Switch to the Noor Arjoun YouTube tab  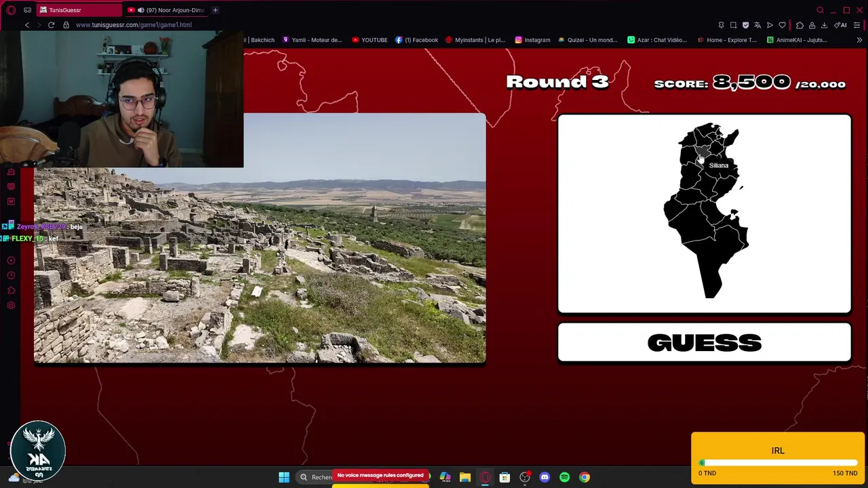(x=166, y=10)
